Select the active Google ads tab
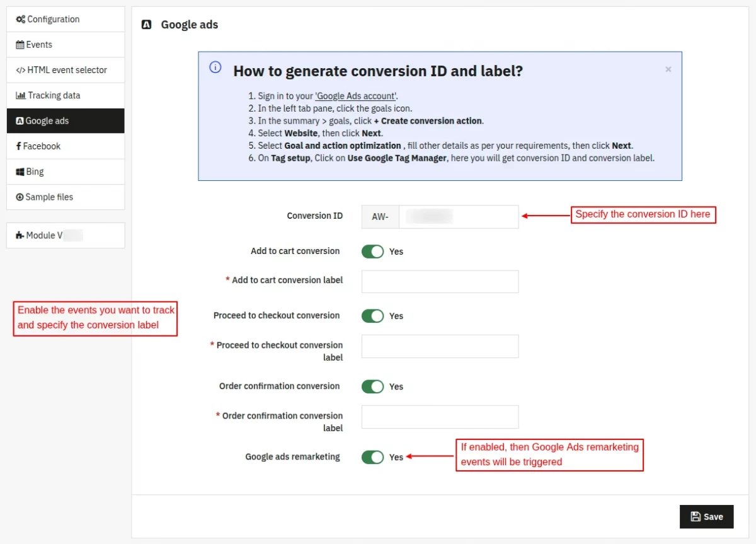The height and width of the screenshot is (544, 756). tap(66, 121)
